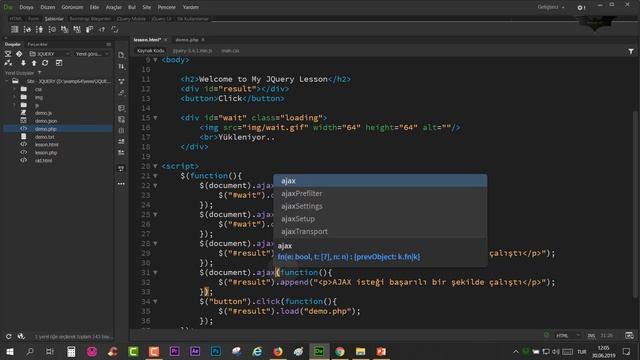This screenshot has width=640, height=360.
Task: Open Premiere Pro from the taskbar
Action: pyautogui.click(x=175, y=351)
